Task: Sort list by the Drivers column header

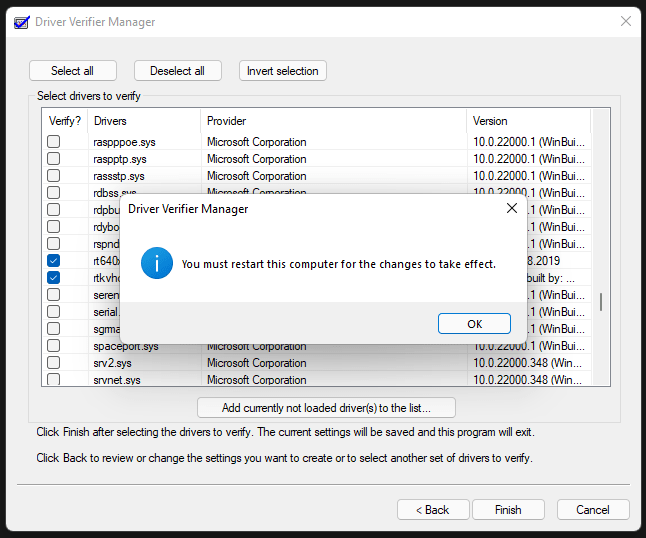Action: [110, 121]
